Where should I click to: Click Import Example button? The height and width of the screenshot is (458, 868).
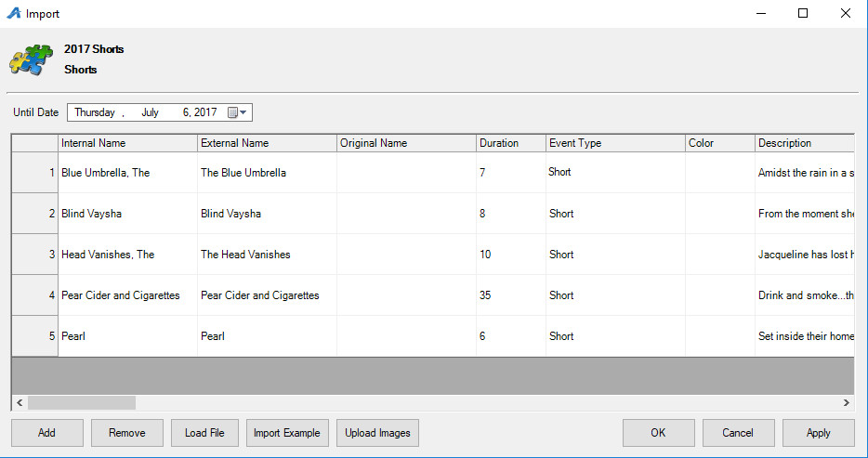(287, 433)
